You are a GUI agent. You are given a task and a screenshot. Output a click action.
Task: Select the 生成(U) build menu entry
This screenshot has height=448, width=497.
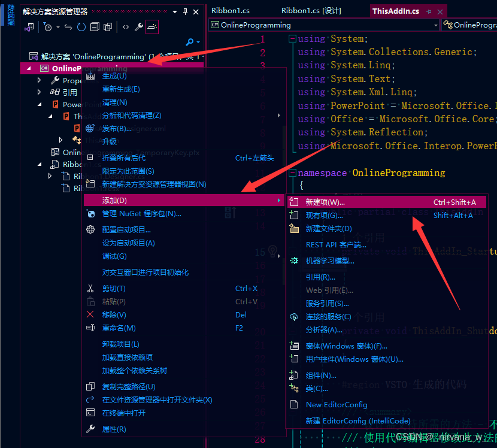[114, 76]
